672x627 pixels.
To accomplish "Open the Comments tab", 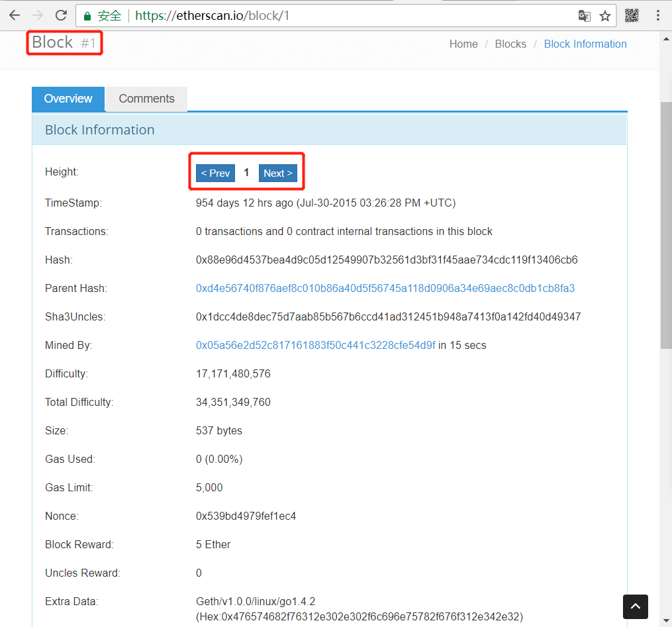I will coord(146,99).
